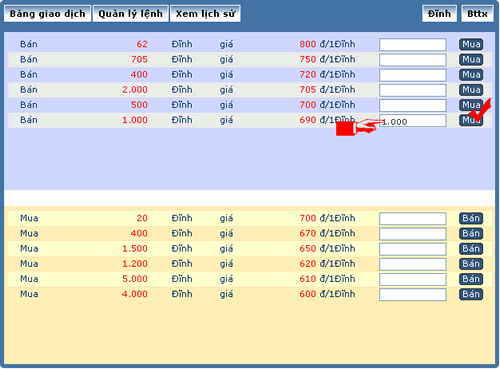This screenshot has height=369, width=500.
Task: Switch to the Quản lý lệnh tab
Action: 130,14
